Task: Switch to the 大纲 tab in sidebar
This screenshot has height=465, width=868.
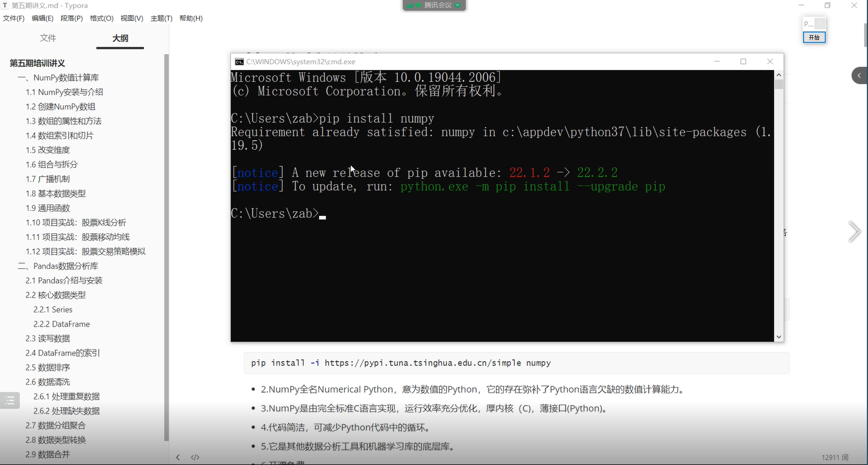Action: pyautogui.click(x=120, y=38)
